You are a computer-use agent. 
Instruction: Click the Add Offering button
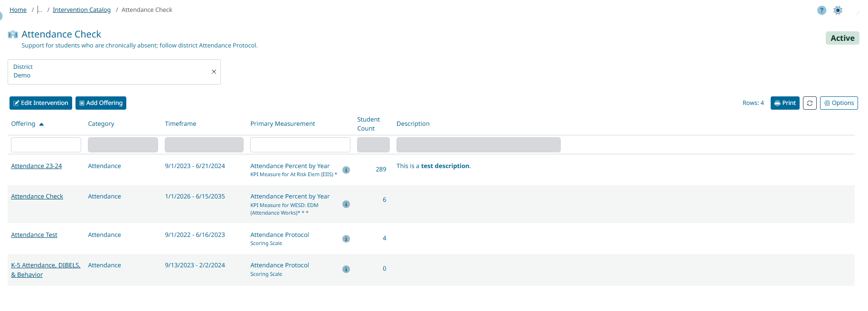point(101,103)
